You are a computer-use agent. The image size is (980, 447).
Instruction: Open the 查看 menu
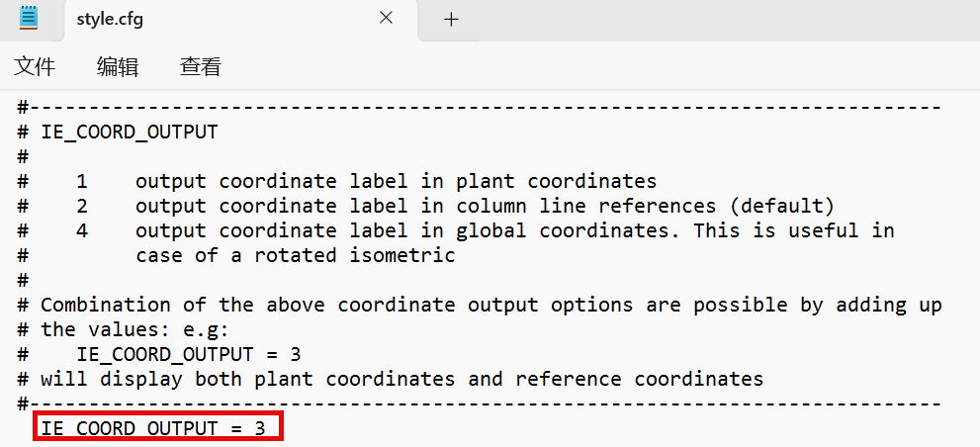(x=201, y=67)
